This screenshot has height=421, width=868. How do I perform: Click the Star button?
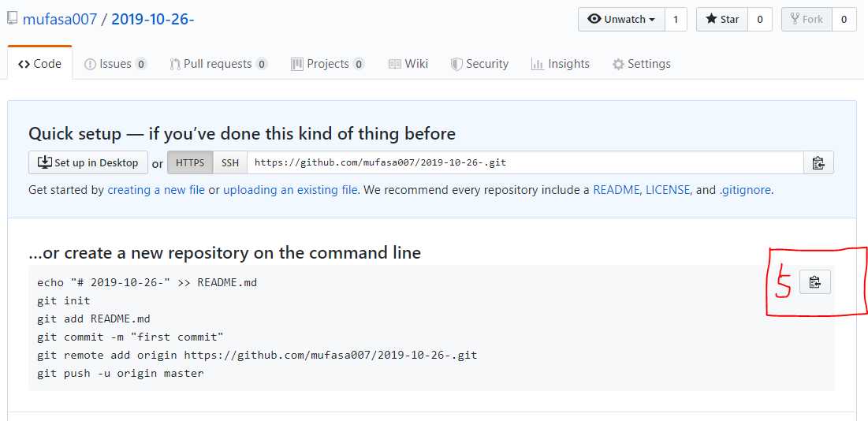coord(722,20)
